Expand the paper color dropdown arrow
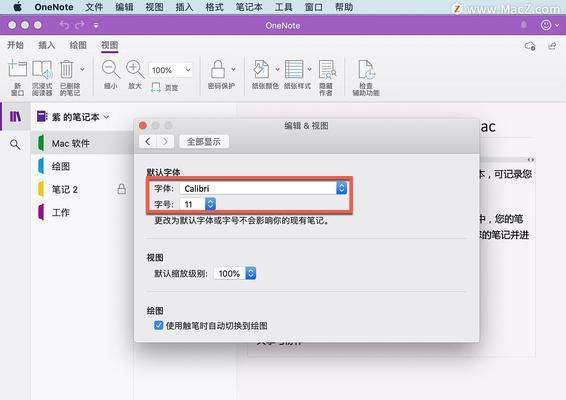 pos(277,69)
